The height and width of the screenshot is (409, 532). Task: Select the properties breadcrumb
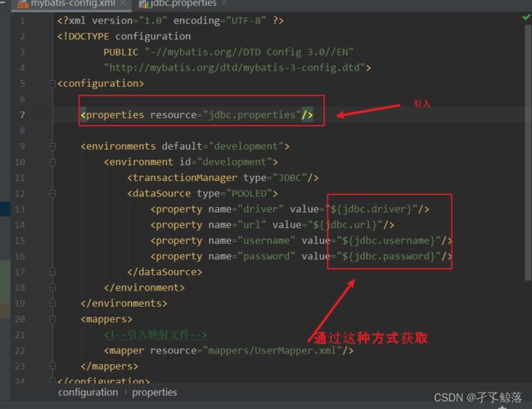pyautogui.click(x=154, y=393)
